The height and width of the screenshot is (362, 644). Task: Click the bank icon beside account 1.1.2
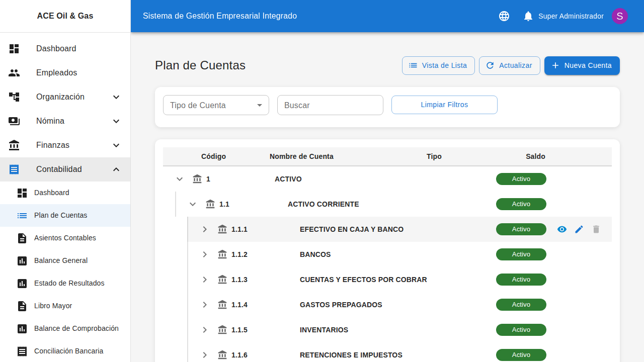[222, 254]
